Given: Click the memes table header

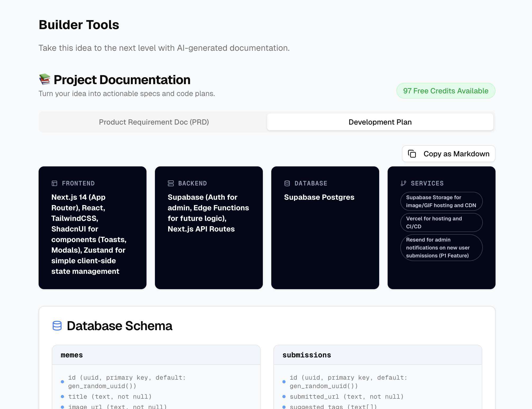Looking at the screenshot, I should coord(156,355).
